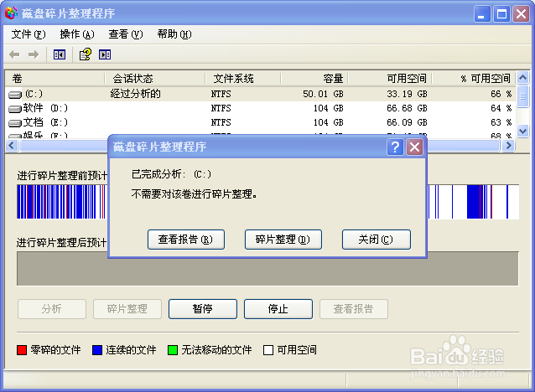Open the 查看(V) menu

pyautogui.click(x=125, y=34)
